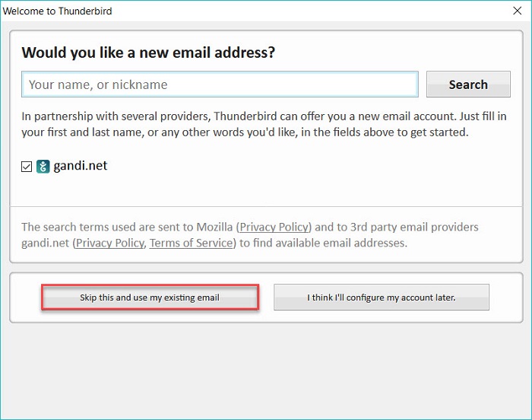The width and height of the screenshot is (532, 420).
Task: Click the search terms disclaimer text
Action: pyautogui.click(x=250, y=235)
